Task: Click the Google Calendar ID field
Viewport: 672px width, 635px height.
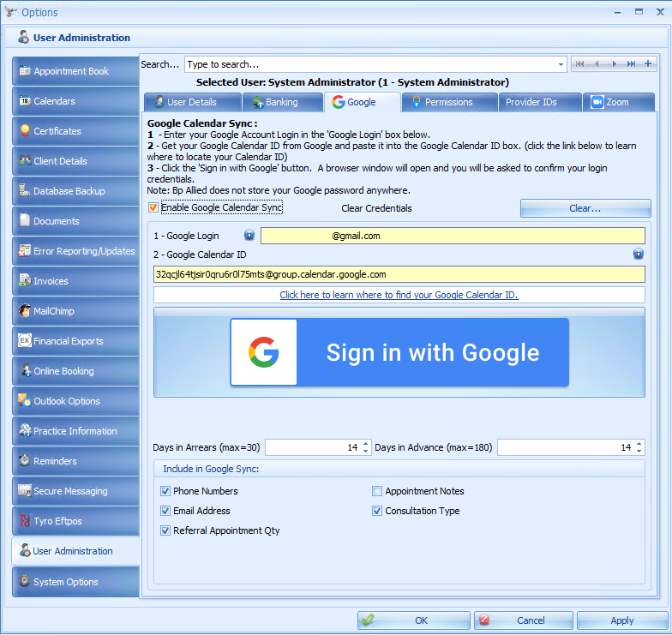Action: click(399, 274)
